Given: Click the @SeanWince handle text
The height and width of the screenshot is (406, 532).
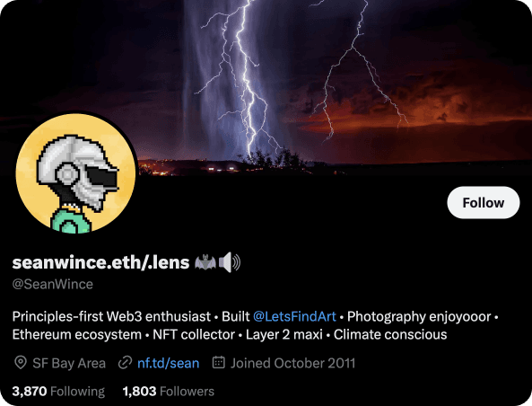Looking at the screenshot, I should [x=53, y=284].
